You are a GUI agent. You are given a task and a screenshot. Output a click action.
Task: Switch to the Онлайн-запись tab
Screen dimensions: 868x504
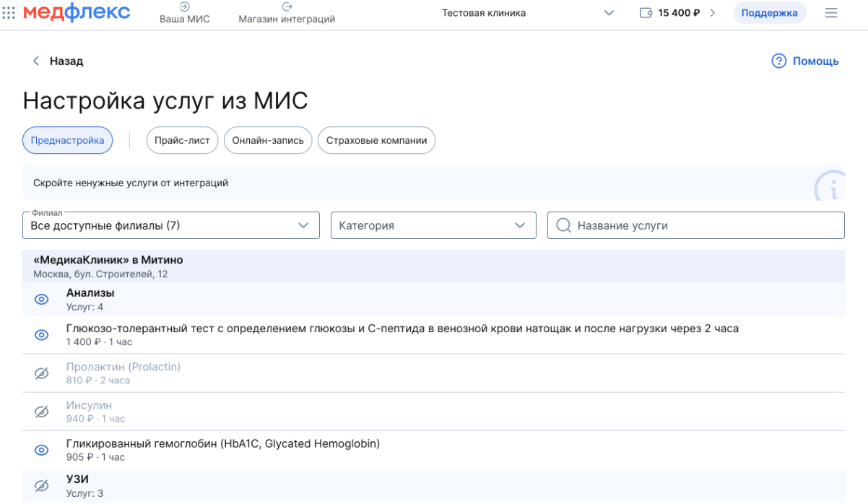point(268,140)
